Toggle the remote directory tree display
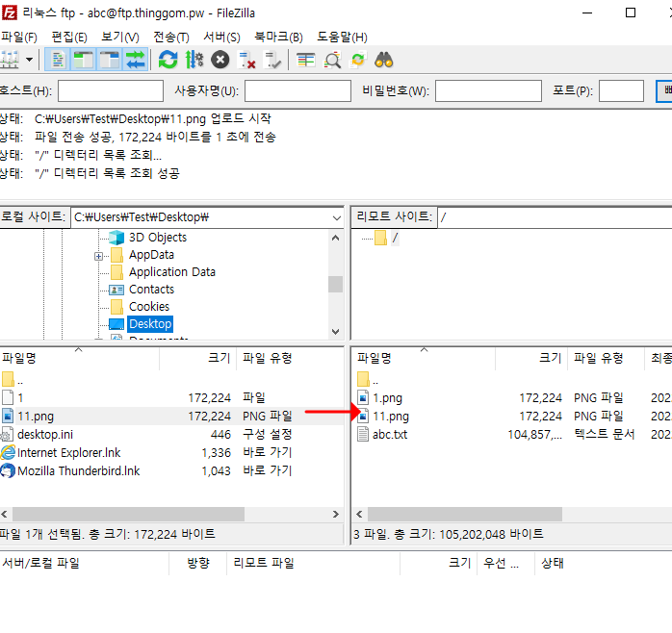672x633 pixels. 110,60
